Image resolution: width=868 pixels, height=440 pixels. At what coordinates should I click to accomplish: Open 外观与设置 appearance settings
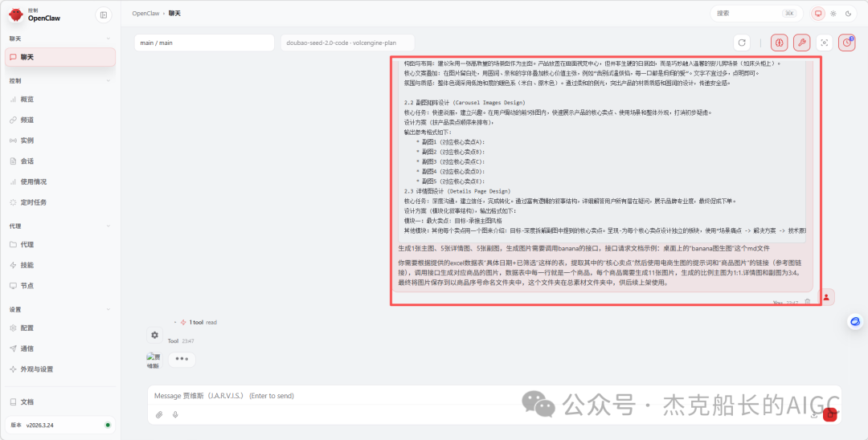click(x=60, y=369)
